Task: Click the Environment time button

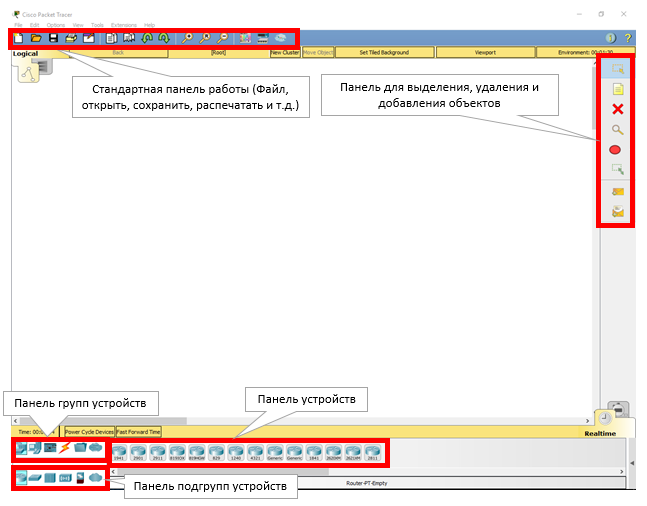Action: point(585,52)
